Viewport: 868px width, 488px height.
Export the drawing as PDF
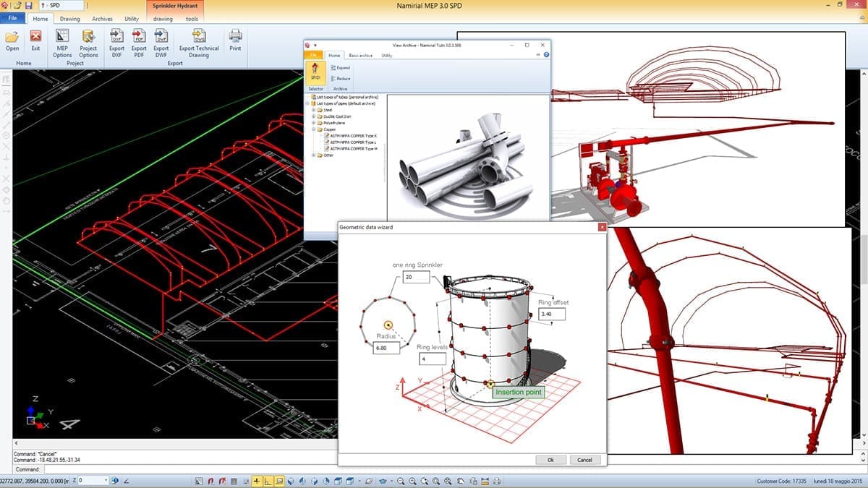point(139,43)
